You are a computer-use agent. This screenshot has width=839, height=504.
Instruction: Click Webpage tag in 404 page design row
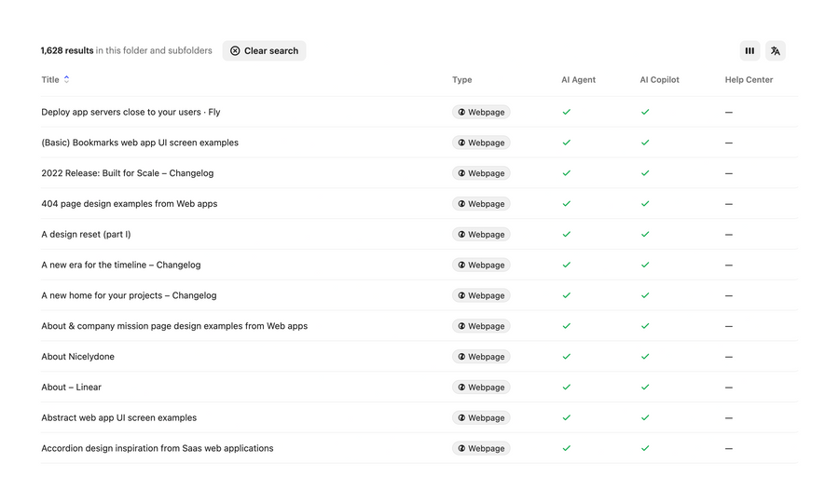click(x=481, y=204)
